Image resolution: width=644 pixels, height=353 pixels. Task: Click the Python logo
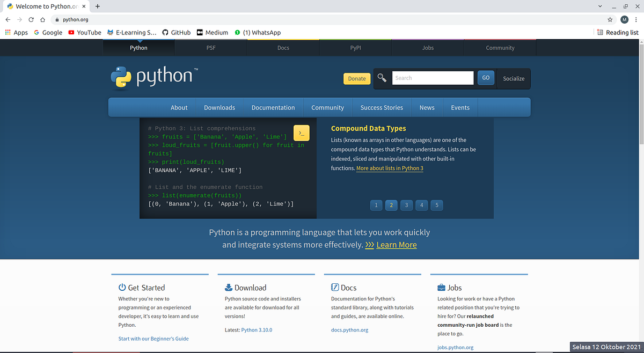(x=121, y=77)
